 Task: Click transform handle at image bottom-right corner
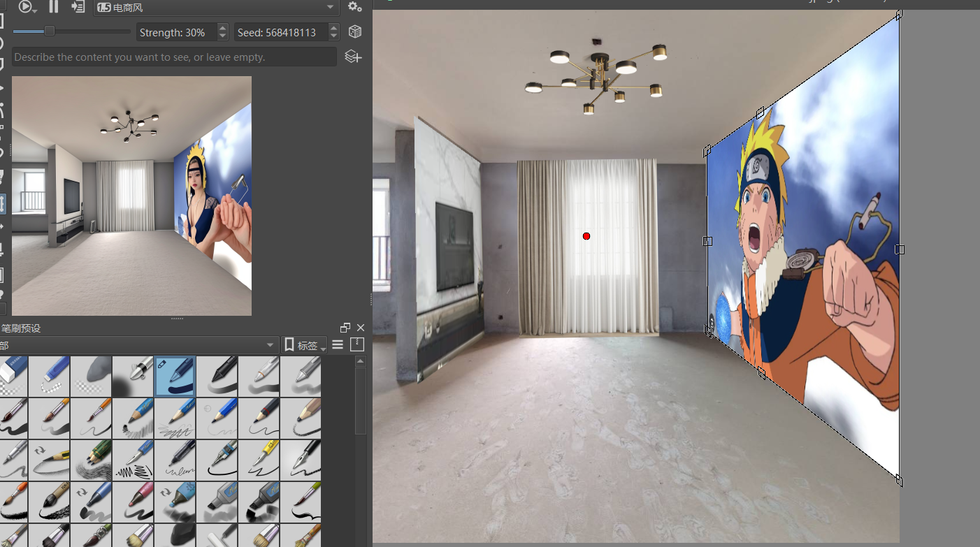click(x=900, y=481)
